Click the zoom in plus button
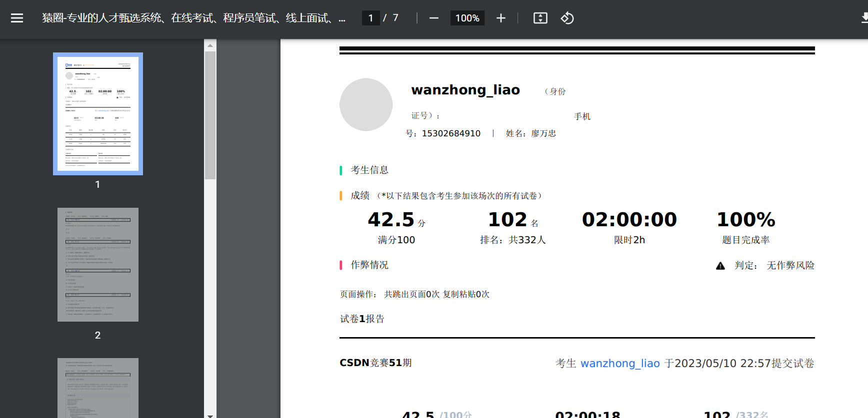Screen dimensions: 868x418 [500, 18]
